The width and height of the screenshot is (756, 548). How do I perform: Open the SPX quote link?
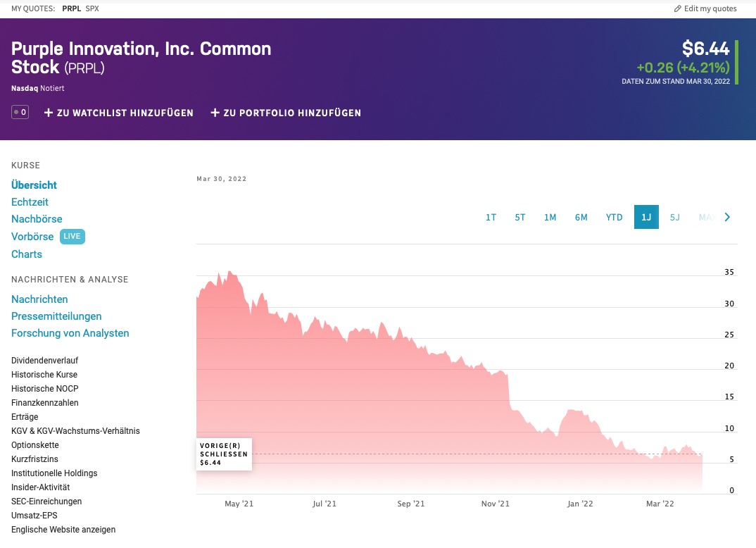[x=92, y=9]
